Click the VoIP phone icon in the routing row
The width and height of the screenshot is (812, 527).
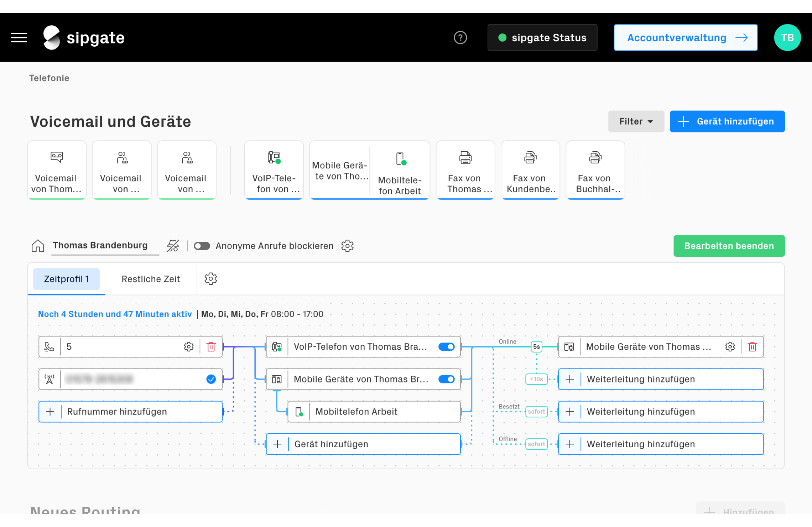click(277, 346)
